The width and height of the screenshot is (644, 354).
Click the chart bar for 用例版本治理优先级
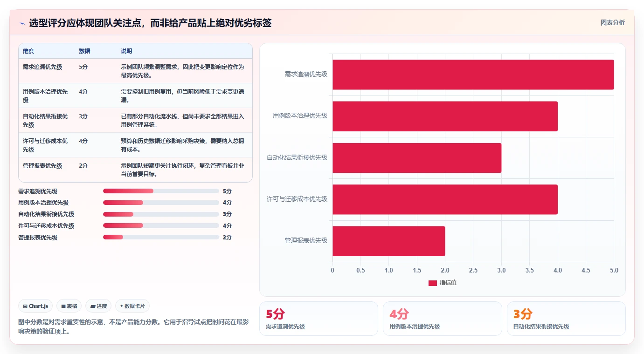click(445, 116)
